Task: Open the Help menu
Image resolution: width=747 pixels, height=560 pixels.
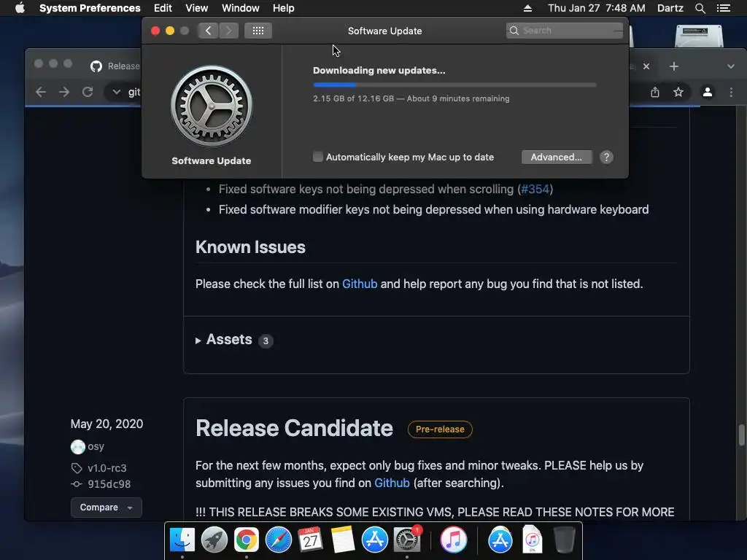Action: click(284, 8)
